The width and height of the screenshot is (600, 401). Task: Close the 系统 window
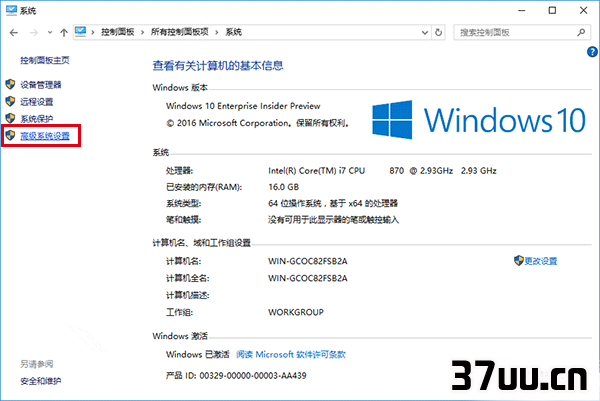583,10
